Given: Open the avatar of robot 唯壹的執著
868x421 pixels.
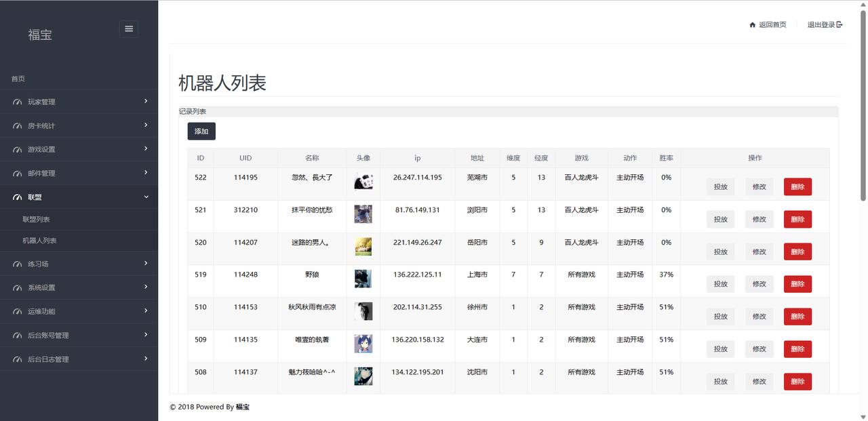Looking at the screenshot, I should (363, 344).
